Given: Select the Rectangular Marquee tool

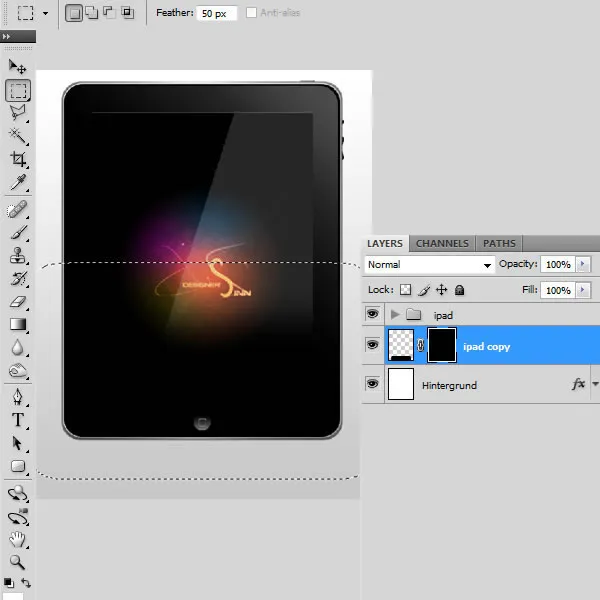Looking at the screenshot, I should [18, 90].
